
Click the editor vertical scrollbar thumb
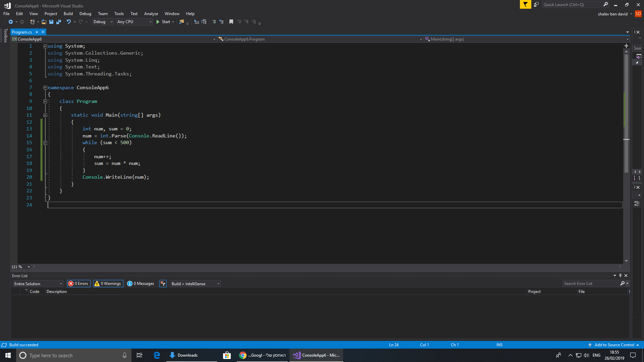tap(626, 114)
